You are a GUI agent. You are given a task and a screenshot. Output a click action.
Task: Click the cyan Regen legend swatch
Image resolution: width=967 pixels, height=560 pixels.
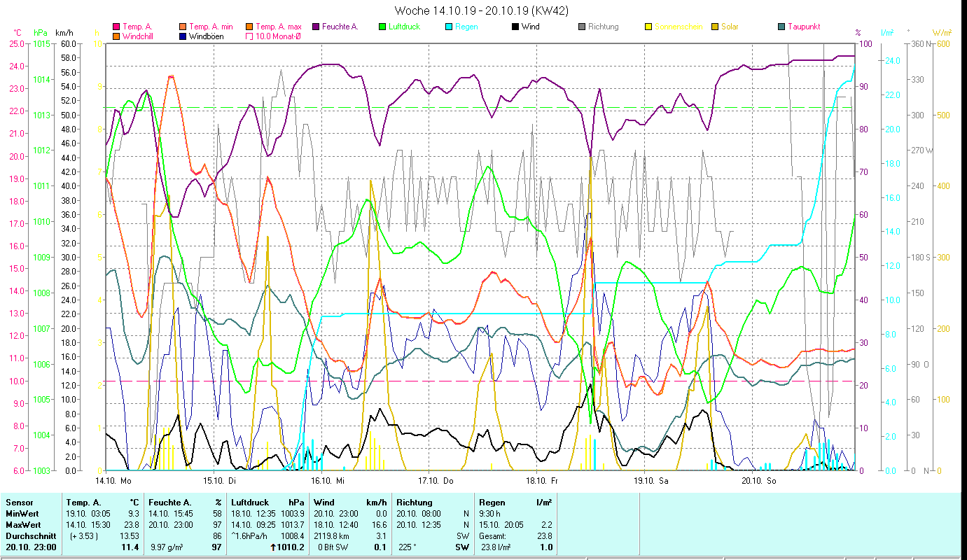pos(449,27)
